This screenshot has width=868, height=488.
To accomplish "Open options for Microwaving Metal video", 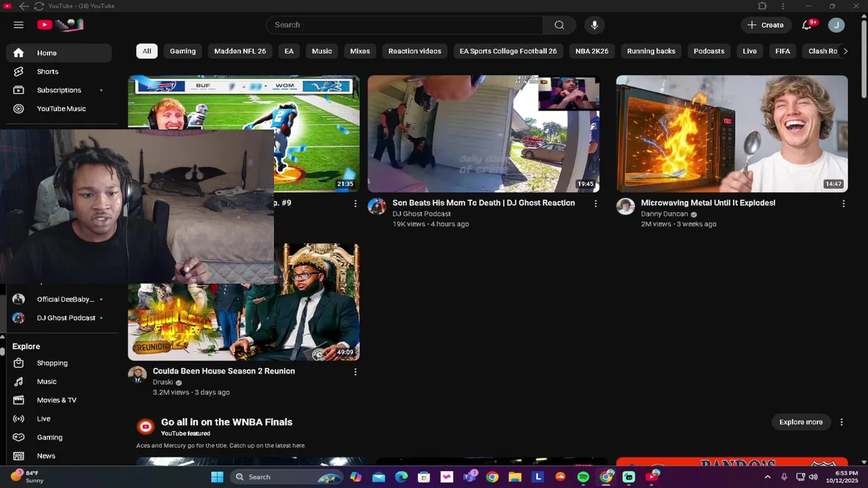I will [844, 203].
